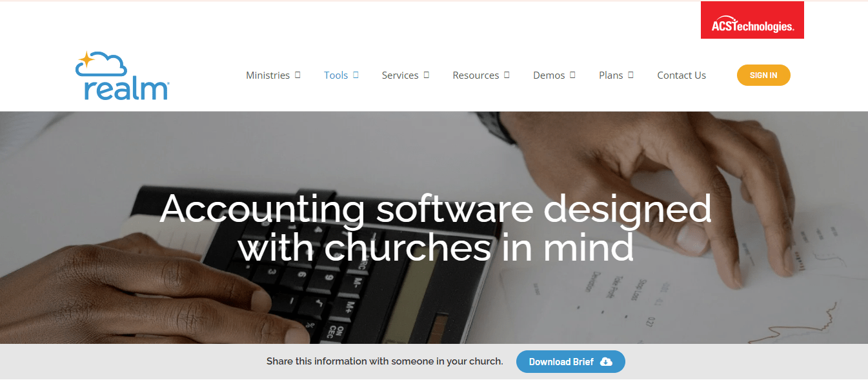Expand the Ministries dropdown arrow

tap(298, 75)
